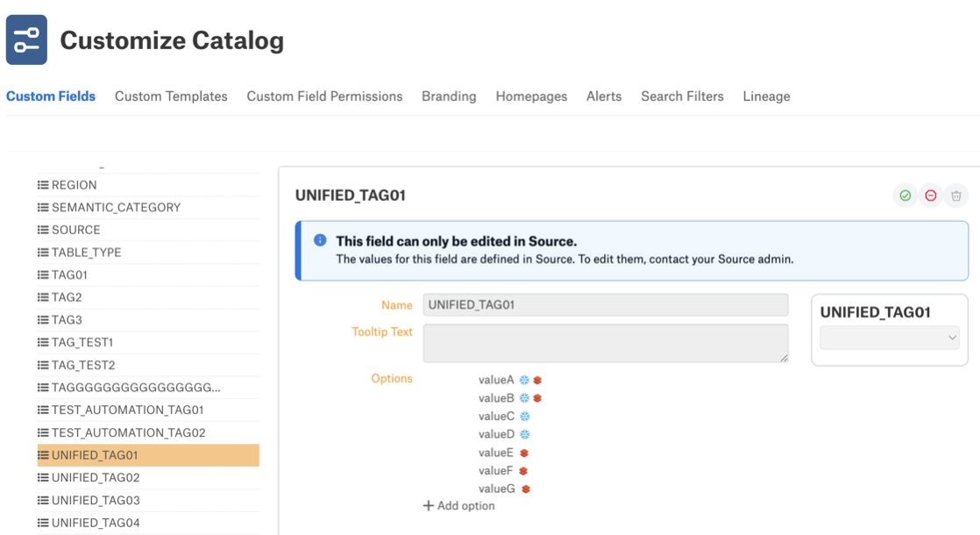Select UNIFIED_TAG02 in field list
The height and width of the screenshot is (535, 980).
tap(148, 477)
